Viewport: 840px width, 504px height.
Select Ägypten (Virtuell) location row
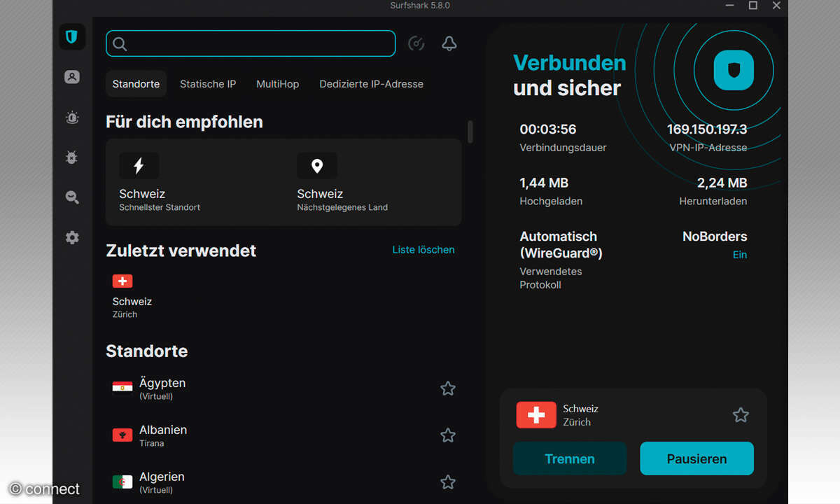click(283, 388)
